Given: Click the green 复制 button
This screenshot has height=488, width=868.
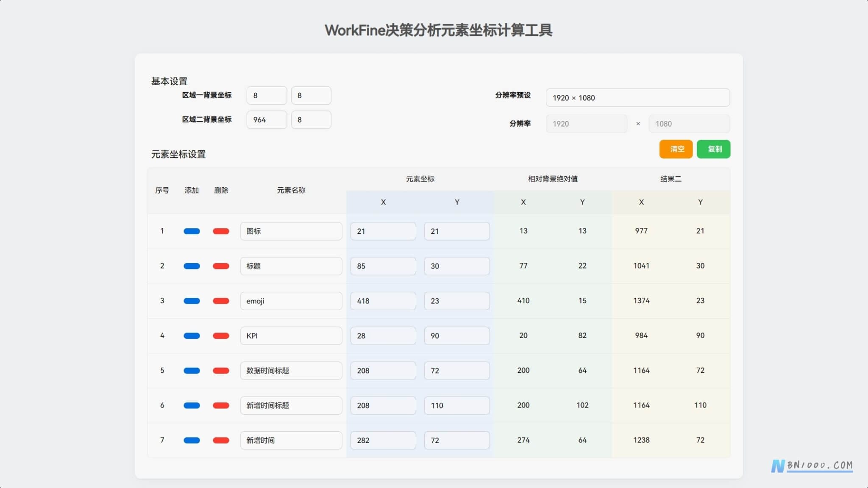Looking at the screenshot, I should click(714, 149).
